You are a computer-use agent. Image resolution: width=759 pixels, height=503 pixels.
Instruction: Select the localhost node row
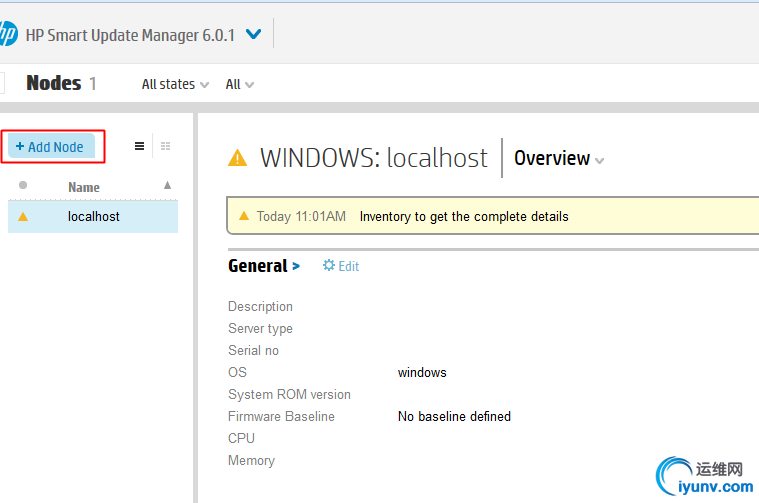click(x=93, y=217)
